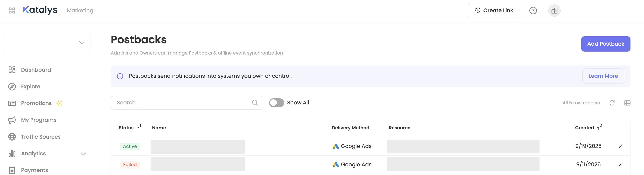Open the apps grid menu icon
644x175 pixels.
(x=12, y=11)
